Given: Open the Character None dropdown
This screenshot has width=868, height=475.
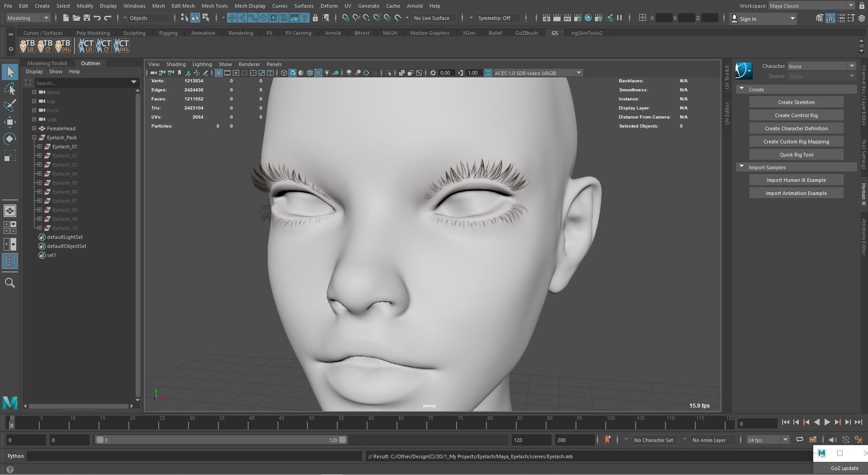Looking at the screenshot, I should [821, 66].
